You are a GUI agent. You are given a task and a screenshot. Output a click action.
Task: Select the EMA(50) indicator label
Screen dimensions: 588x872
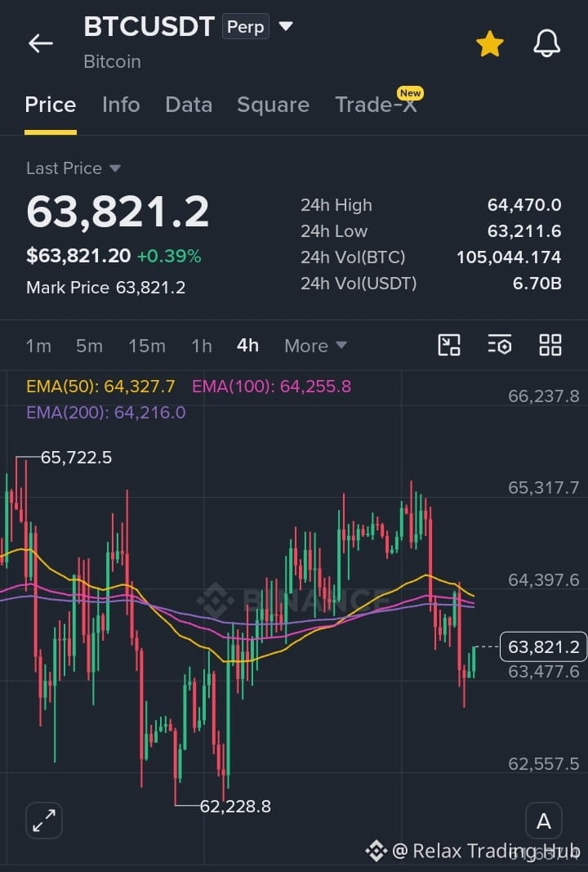pos(100,387)
